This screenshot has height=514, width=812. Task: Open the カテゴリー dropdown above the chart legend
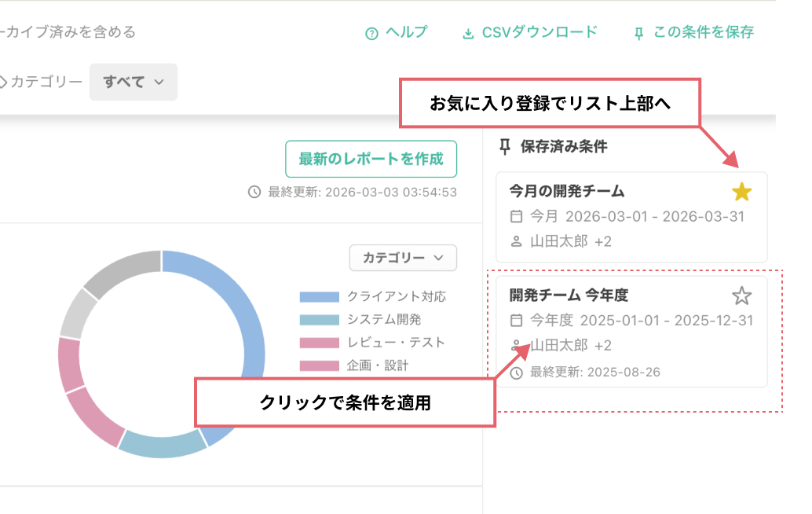pyautogui.click(x=403, y=258)
